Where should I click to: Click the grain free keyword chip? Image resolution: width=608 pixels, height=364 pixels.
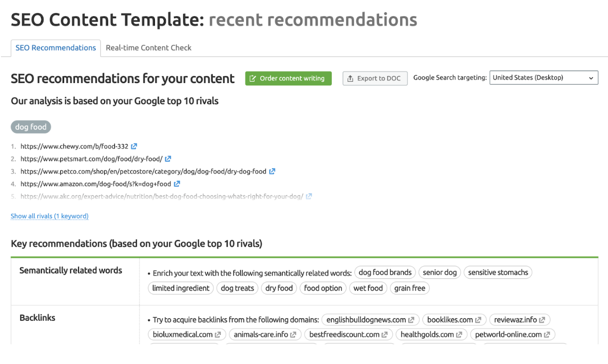pos(410,288)
